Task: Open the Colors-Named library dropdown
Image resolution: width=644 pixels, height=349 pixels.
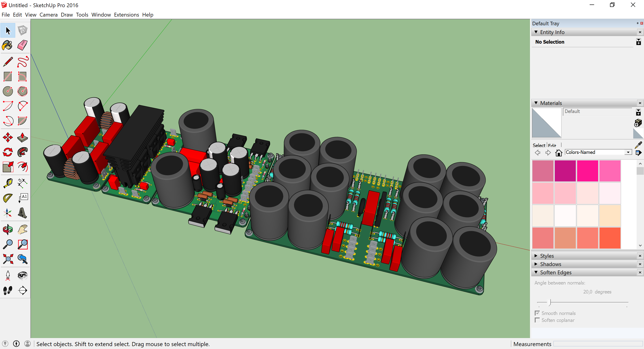Action: 628,152
